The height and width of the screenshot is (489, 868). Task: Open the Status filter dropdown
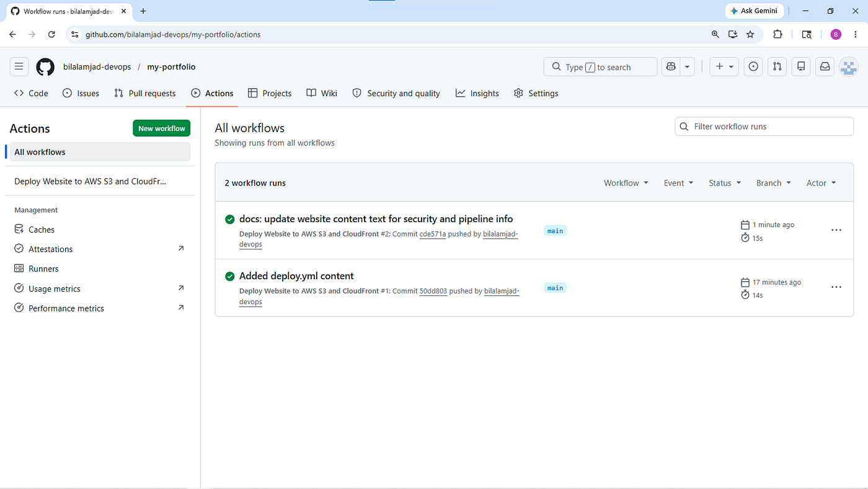tap(725, 183)
